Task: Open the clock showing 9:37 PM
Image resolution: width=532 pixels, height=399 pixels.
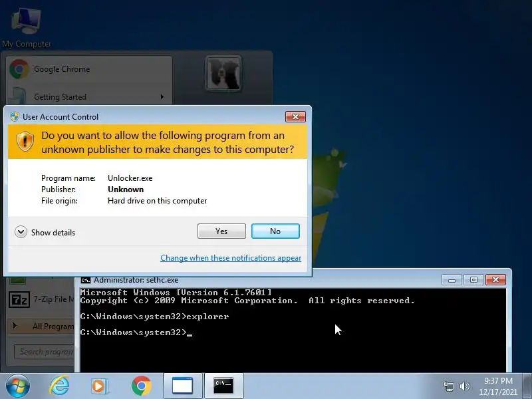Action: [498, 386]
